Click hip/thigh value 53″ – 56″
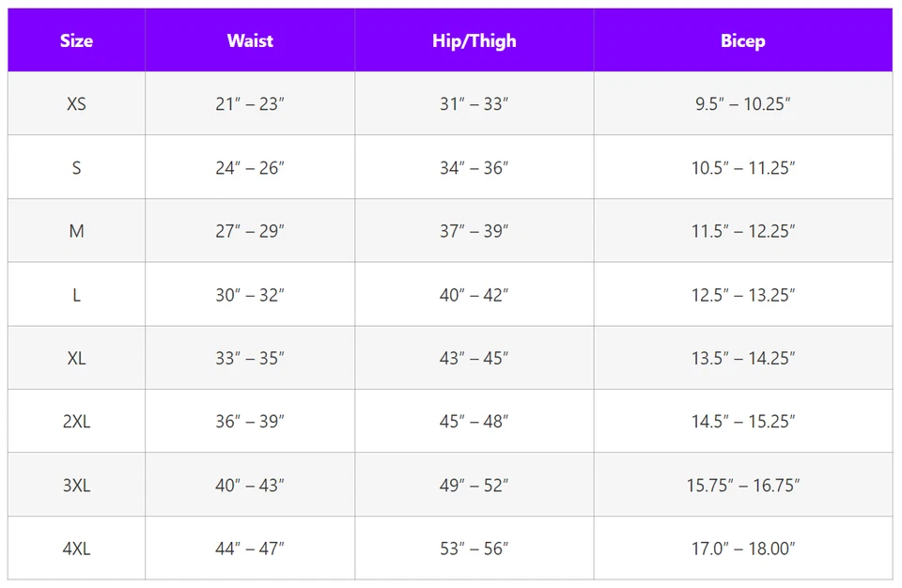 click(474, 549)
